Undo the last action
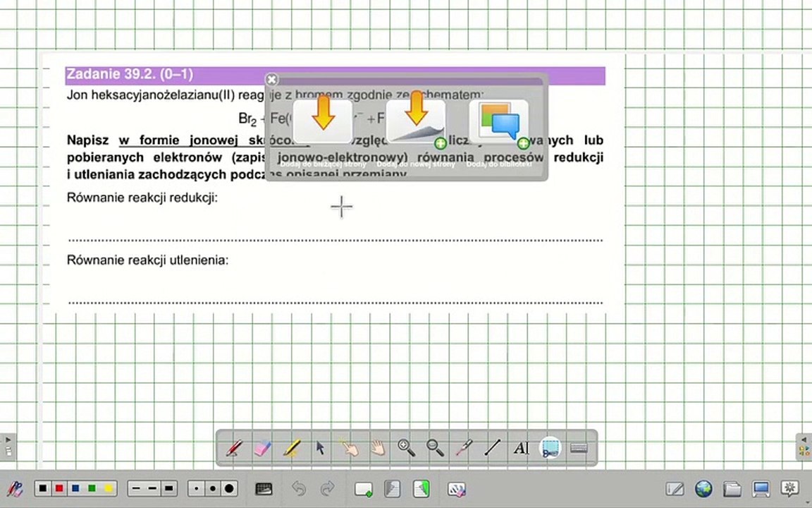Viewport: 812px width, 508px height. [x=299, y=489]
